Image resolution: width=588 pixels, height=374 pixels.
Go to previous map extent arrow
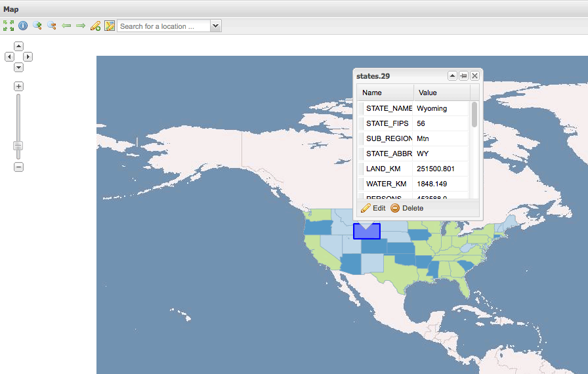click(x=66, y=26)
